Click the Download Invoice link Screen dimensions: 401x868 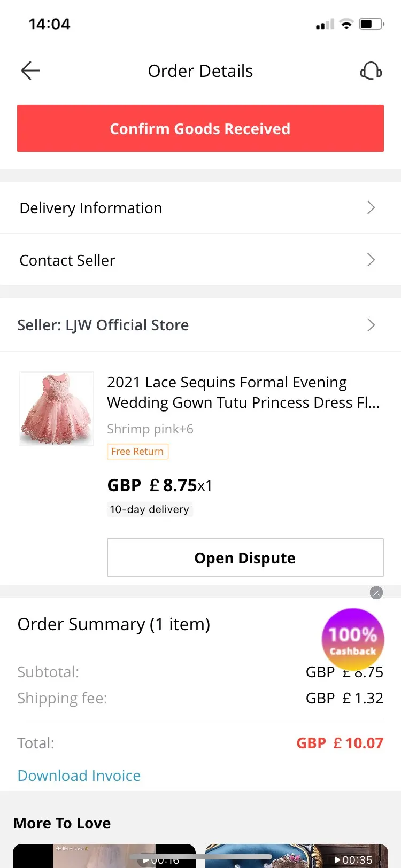coord(79,776)
